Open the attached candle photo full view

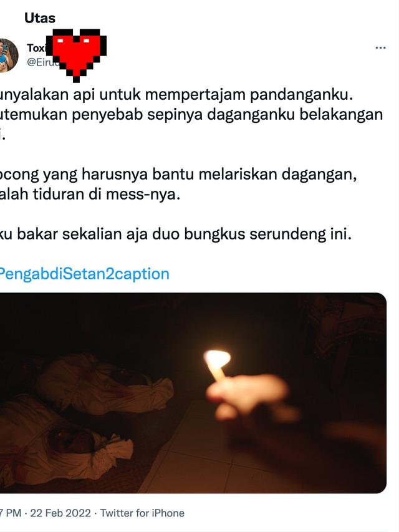[x=193, y=393]
